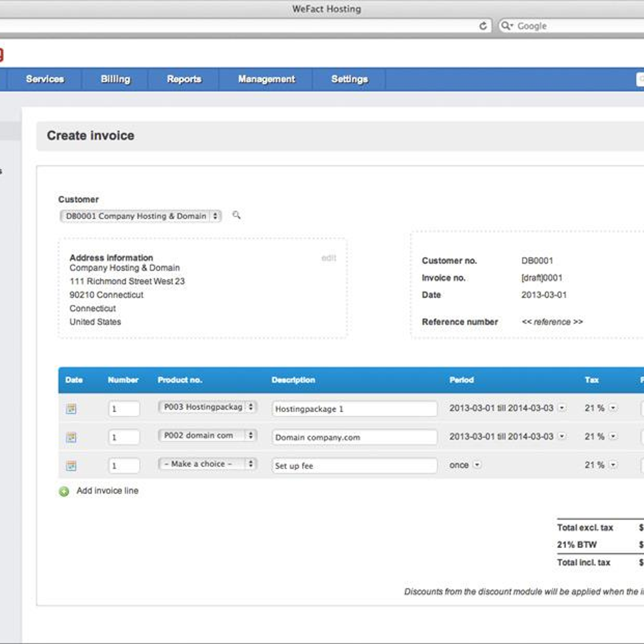Go to the Reports menu
The image size is (644, 644).
tap(184, 79)
